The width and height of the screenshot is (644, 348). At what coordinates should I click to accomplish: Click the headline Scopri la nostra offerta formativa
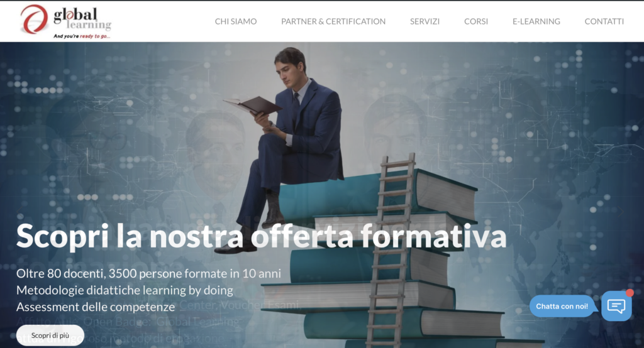261,236
